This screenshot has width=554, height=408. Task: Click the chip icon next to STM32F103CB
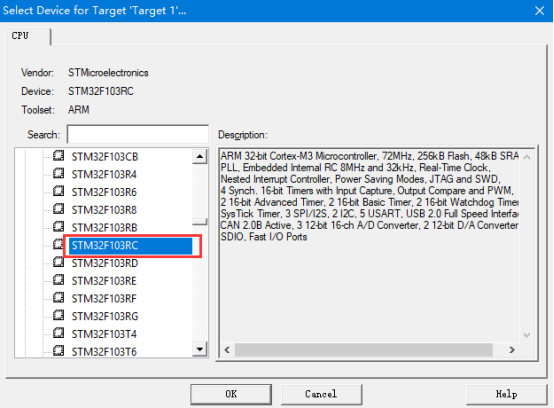pos(59,156)
